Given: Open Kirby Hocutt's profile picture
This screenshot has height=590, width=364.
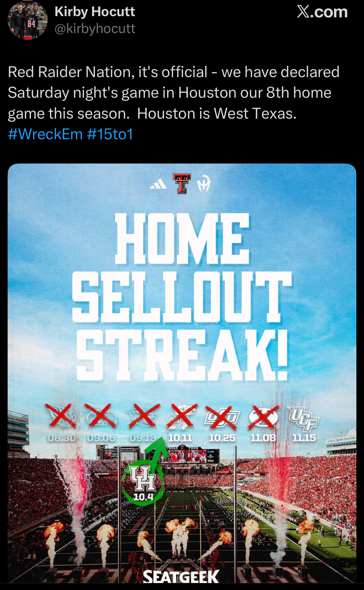Looking at the screenshot, I should click(27, 20).
